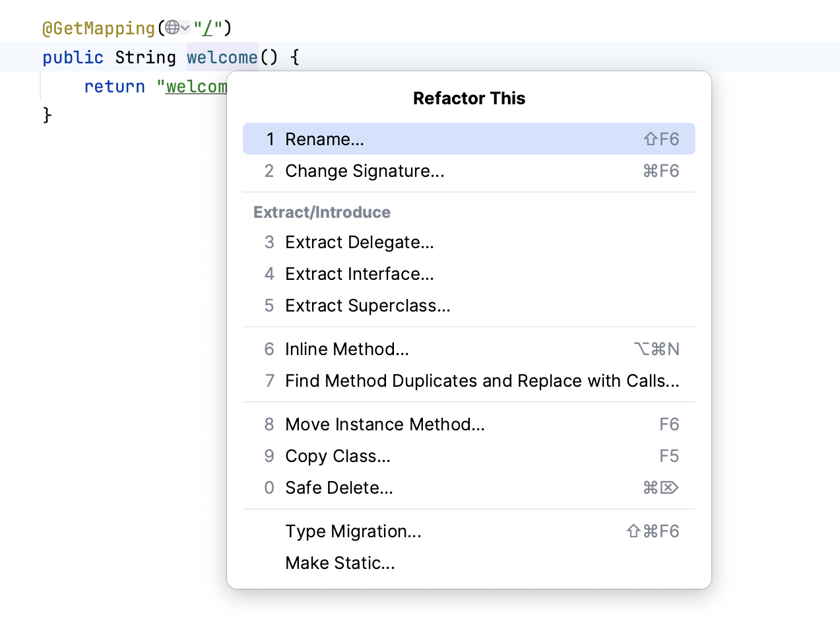
Task: Select Copy Class from the menu
Action: (337, 455)
